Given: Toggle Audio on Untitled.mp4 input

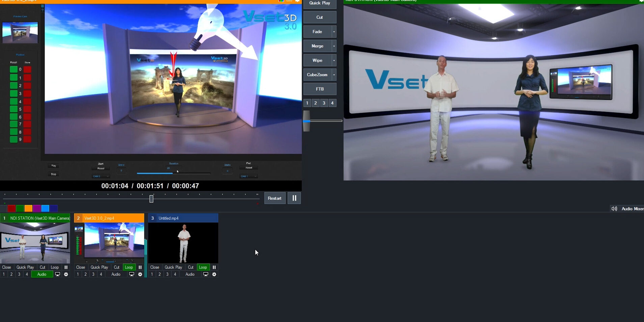Looking at the screenshot, I should (190, 274).
